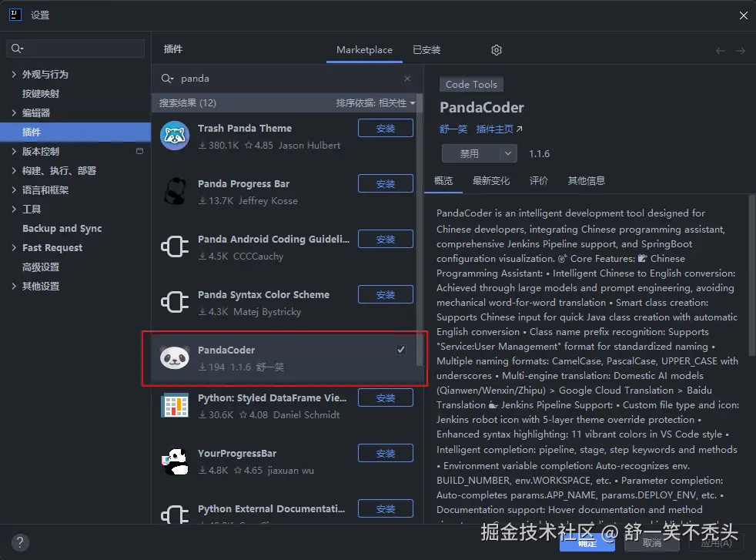Viewport: 756px width, 560px height.
Task: Open the 概览 tab
Action: (x=443, y=181)
